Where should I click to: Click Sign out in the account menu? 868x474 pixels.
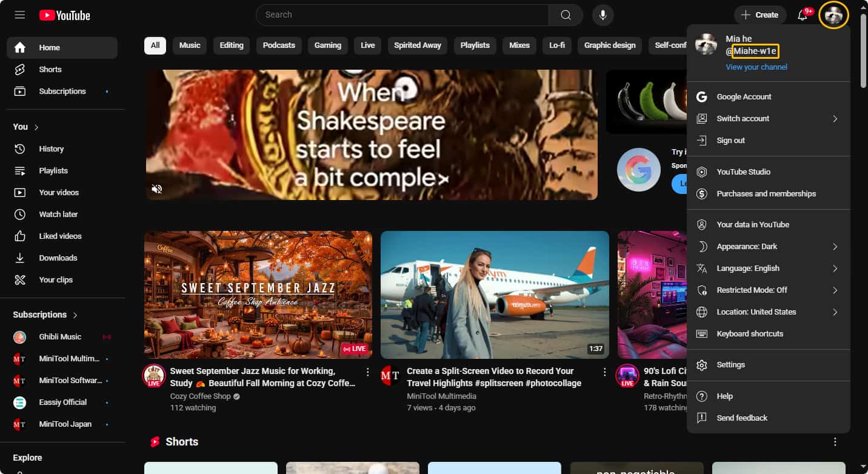point(769,140)
